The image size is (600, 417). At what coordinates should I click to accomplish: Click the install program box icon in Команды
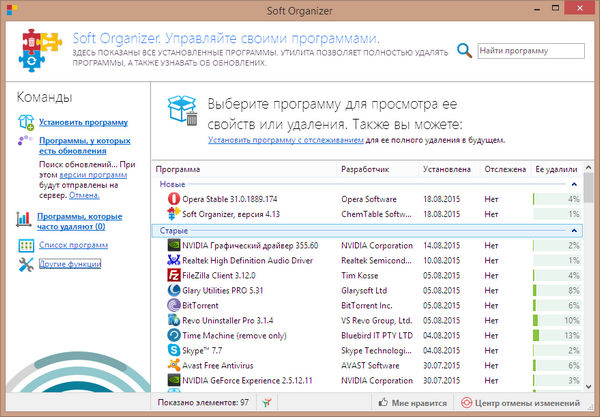click(x=26, y=122)
